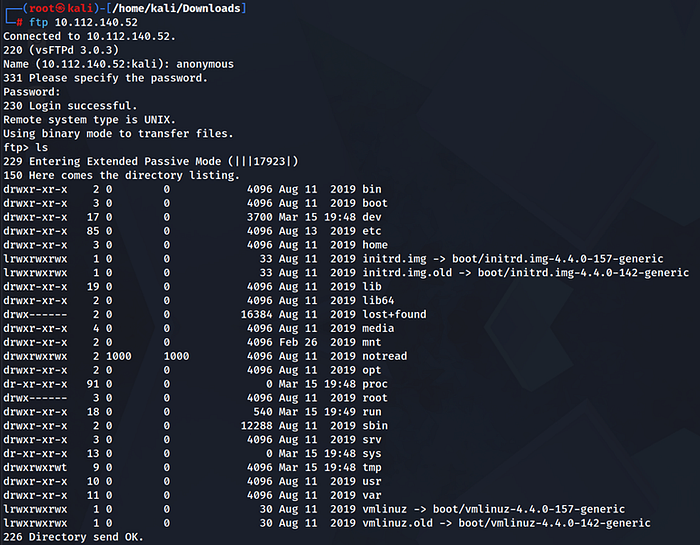Click the 'ls' command at ftp prompt
Viewport: 700px width, 545px height.
[42, 148]
